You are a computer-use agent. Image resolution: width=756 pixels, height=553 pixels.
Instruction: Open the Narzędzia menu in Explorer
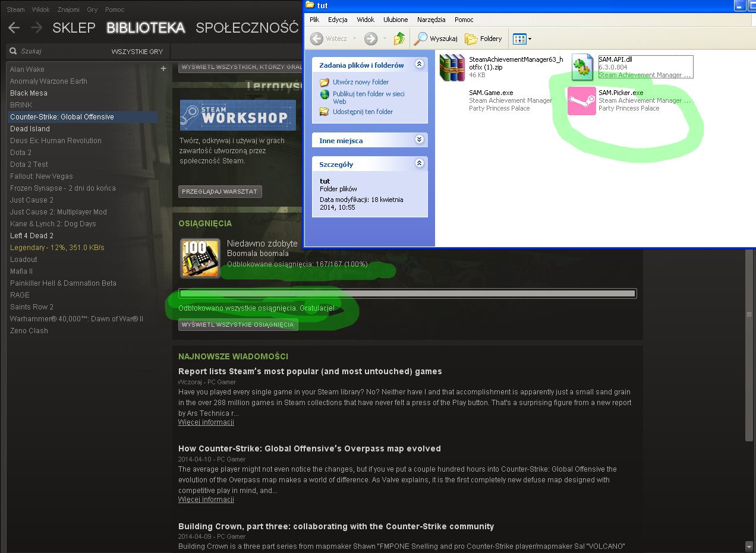(431, 20)
